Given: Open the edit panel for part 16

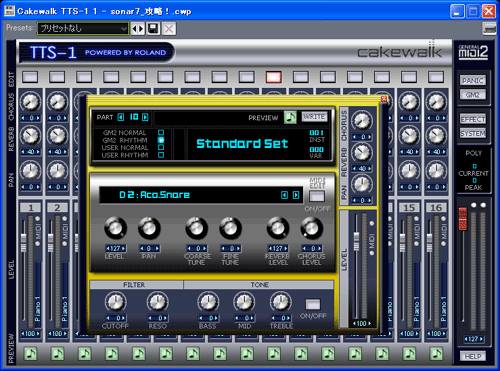Looking at the screenshot, I should click(436, 77).
